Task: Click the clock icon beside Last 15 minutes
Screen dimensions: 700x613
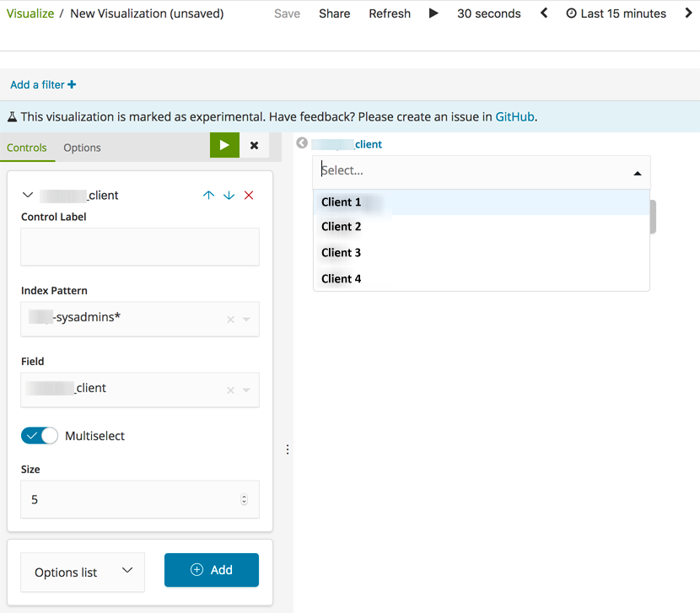Action: [x=571, y=13]
